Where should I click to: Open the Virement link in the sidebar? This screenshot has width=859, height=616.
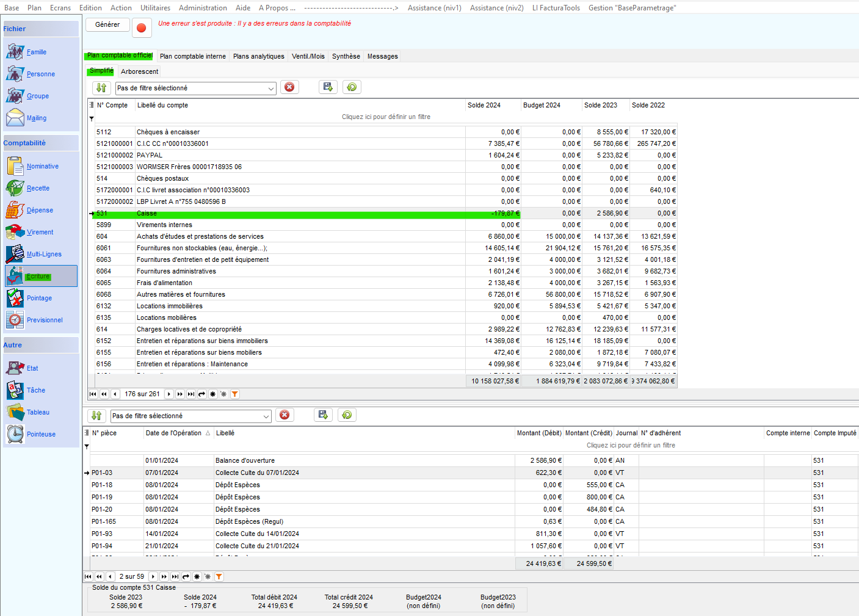40,232
